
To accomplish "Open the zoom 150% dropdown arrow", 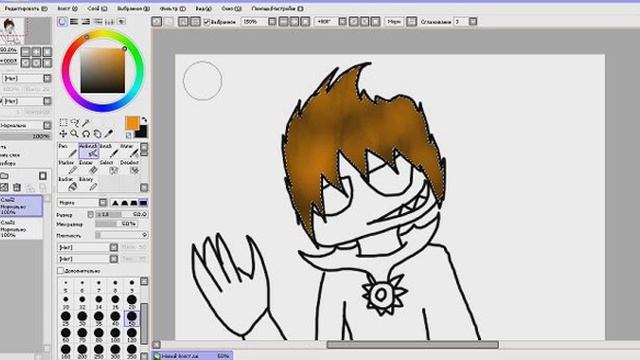I will coord(272,22).
